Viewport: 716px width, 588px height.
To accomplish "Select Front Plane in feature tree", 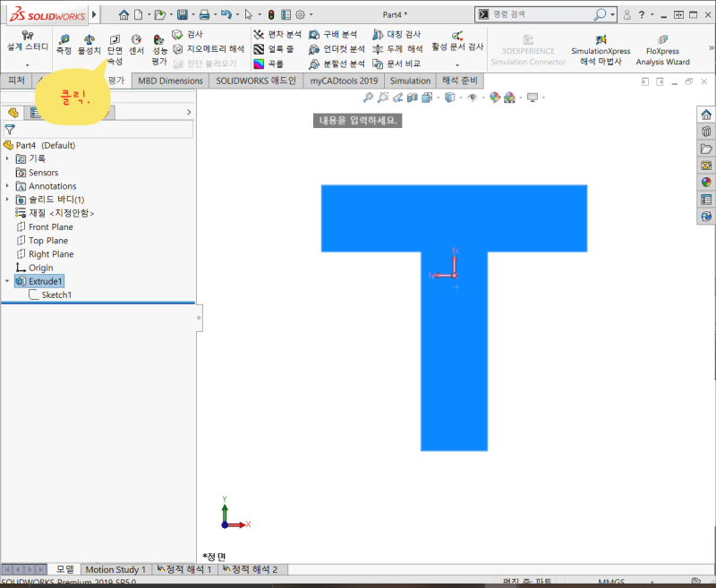I will (x=45, y=227).
